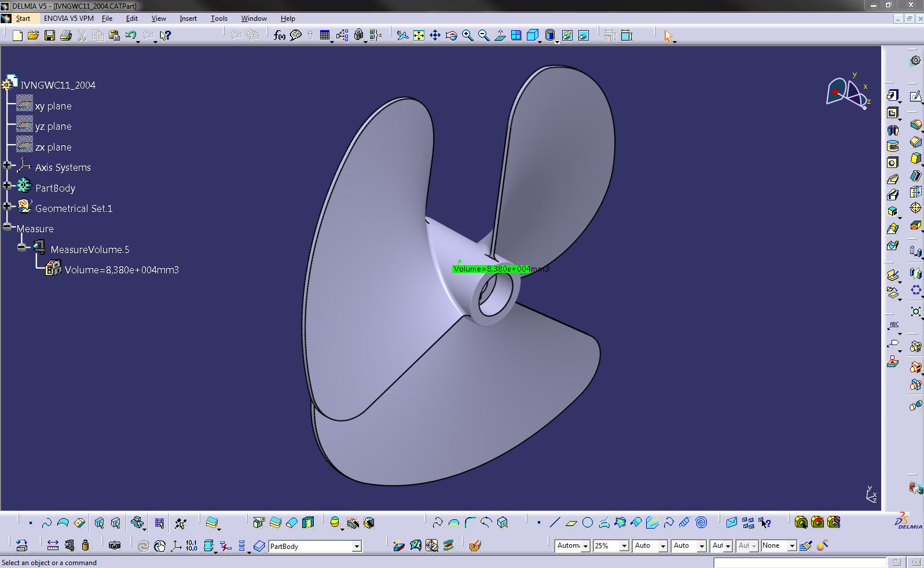Click the Zoom Out magnifier

click(483, 36)
